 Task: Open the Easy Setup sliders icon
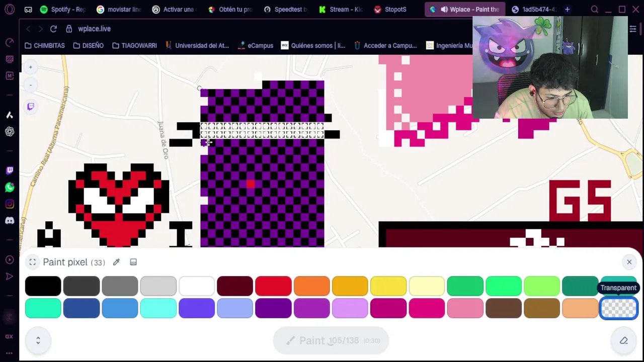click(633, 29)
